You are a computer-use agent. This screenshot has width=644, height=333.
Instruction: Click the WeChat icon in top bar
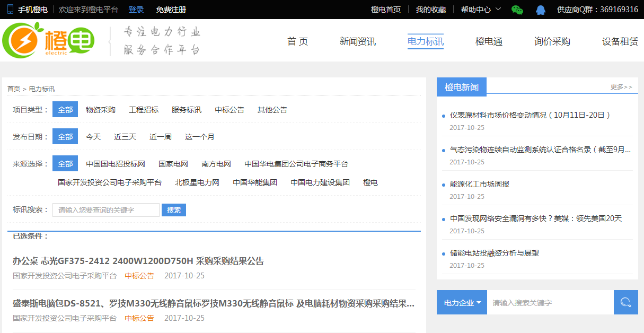click(x=517, y=10)
